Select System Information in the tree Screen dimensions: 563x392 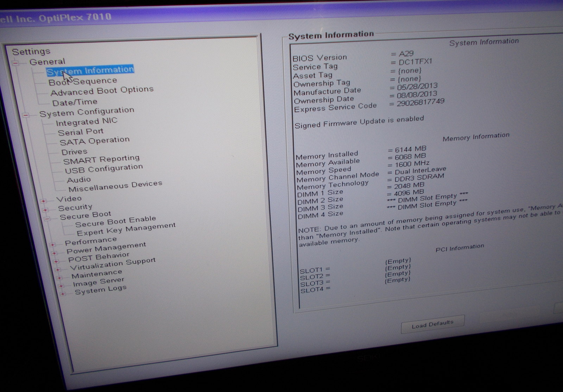pyautogui.click(x=90, y=70)
